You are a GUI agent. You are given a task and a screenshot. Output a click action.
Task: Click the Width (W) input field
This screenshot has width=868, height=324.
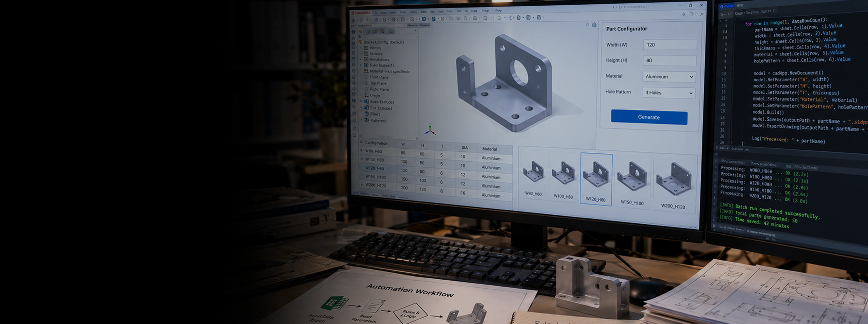[670, 45]
